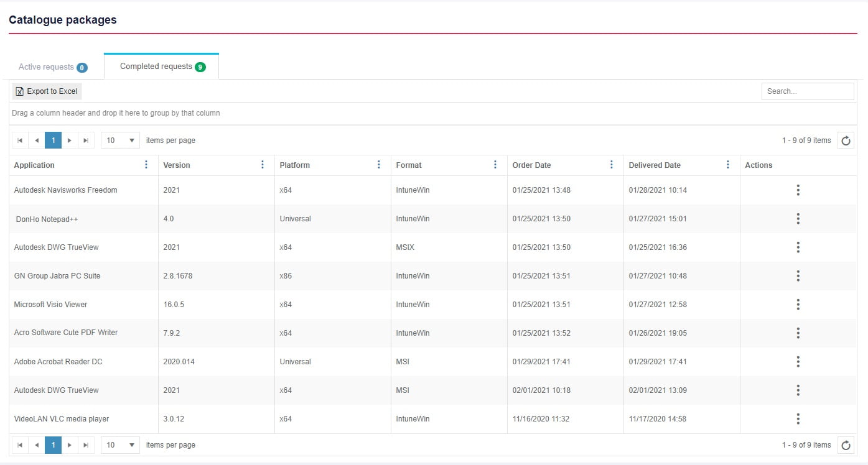This screenshot has width=868, height=465.
Task: Go to the first page using bottom pager
Action: click(20, 445)
